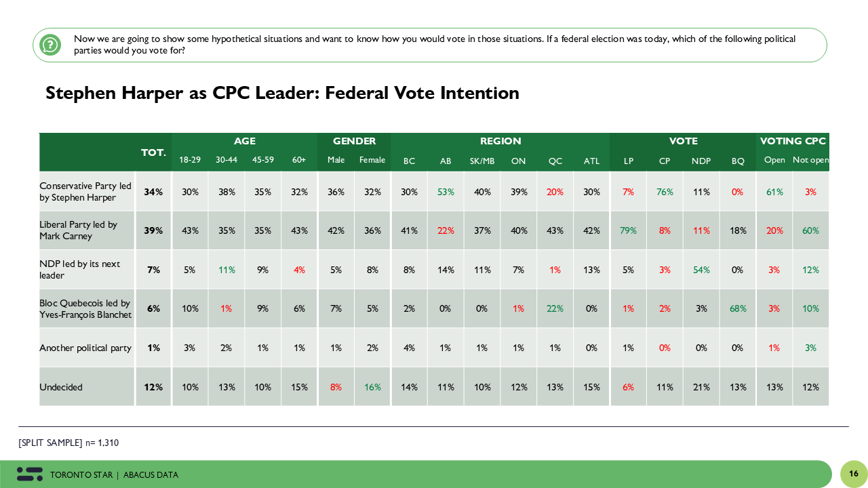Click the 68% BQ Bloc cell

point(738,308)
